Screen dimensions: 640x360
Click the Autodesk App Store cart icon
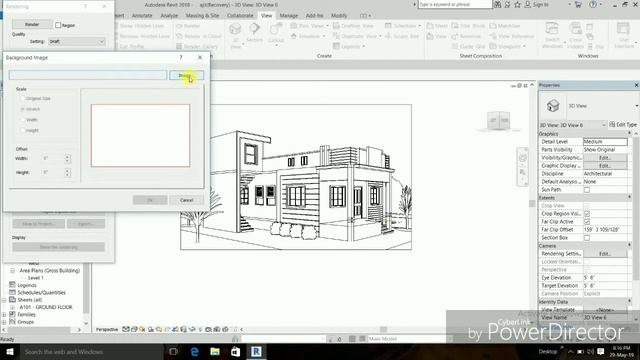[x=578, y=4]
